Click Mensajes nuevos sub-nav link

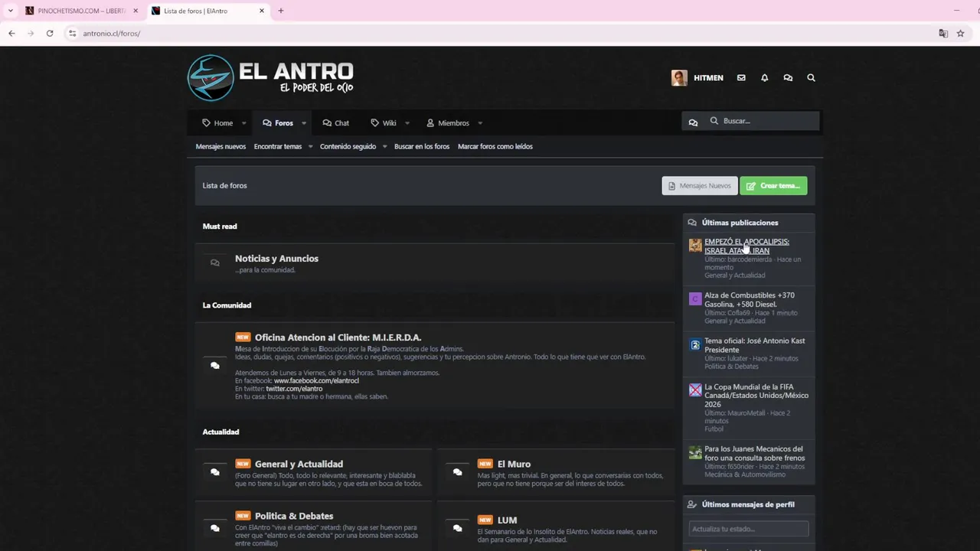coord(220,146)
